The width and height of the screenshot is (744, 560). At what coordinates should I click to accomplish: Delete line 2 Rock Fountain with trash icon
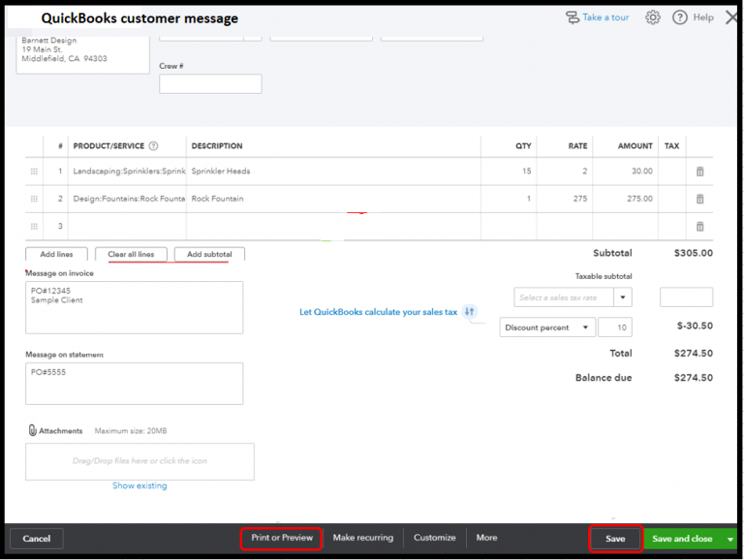(x=699, y=199)
